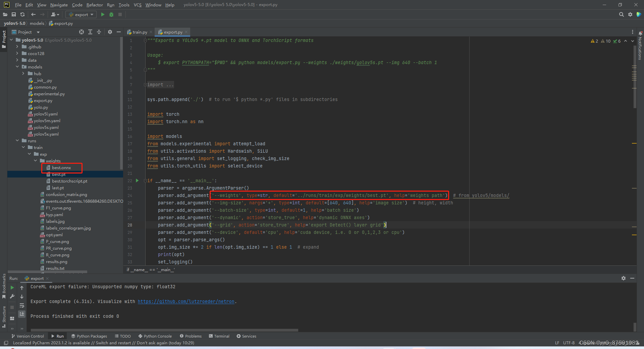This screenshot has width=644, height=349.
Task: Open the TODO tool window
Action: click(x=122, y=336)
